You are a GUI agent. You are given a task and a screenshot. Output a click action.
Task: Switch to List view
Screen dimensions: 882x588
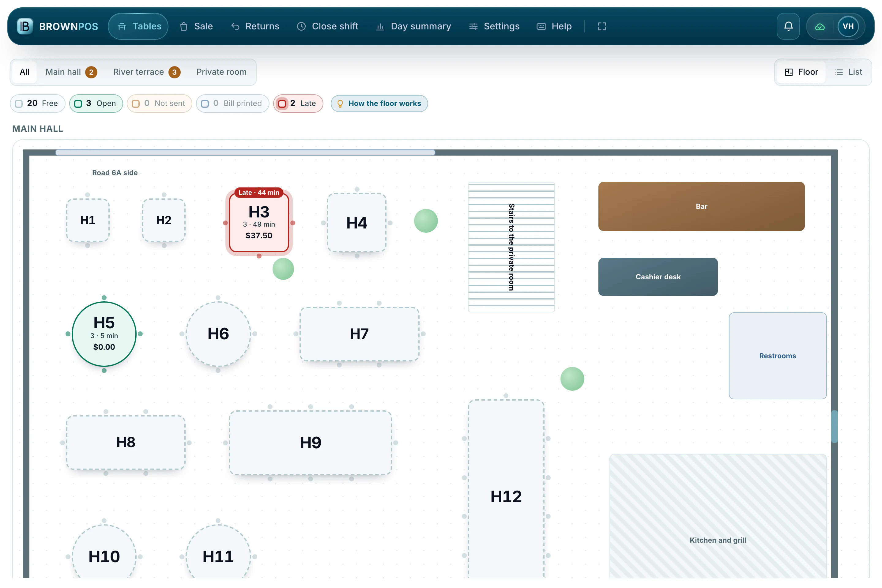click(x=849, y=72)
